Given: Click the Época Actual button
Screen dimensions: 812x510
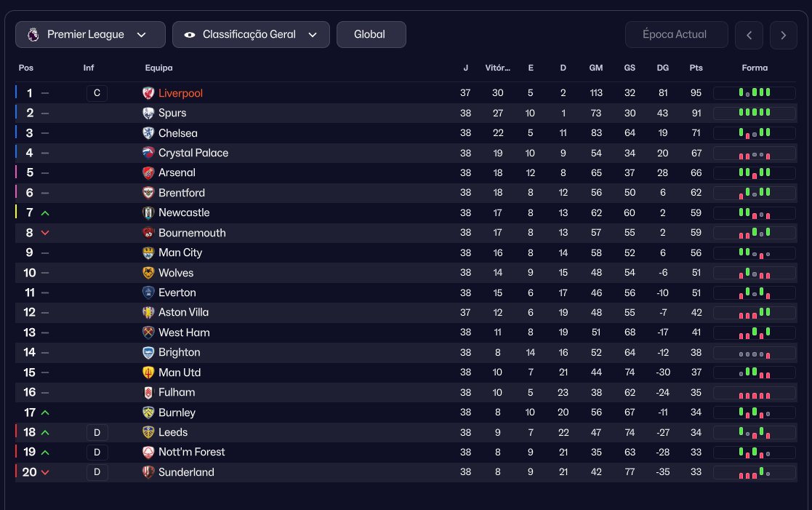Looking at the screenshot, I should pyautogui.click(x=676, y=34).
